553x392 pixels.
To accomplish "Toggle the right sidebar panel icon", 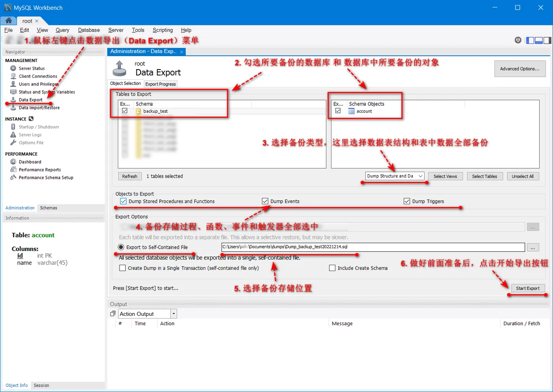I will coord(547,40).
